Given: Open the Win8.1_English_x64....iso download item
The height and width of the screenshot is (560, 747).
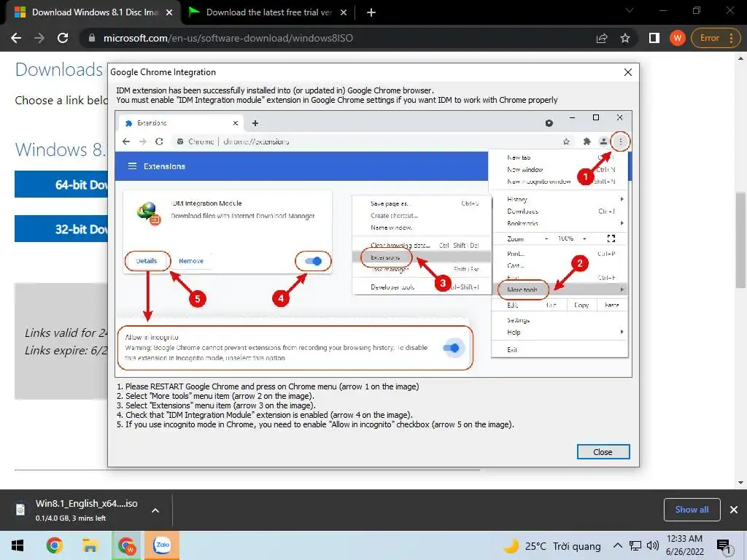Looking at the screenshot, I should [x=86, y=503].
